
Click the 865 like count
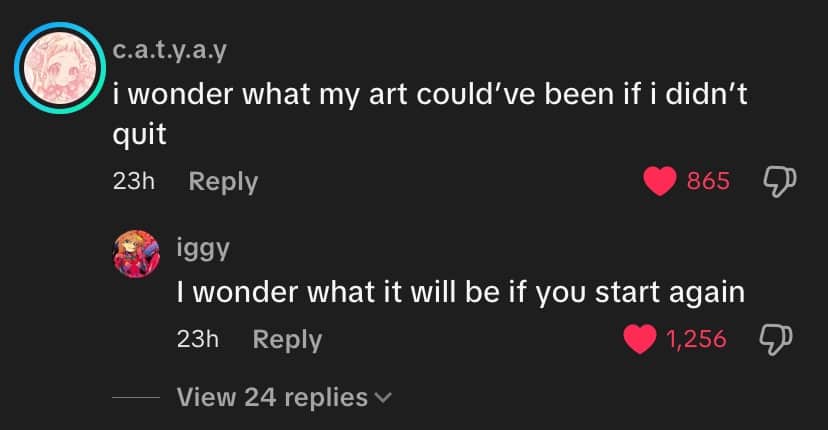point(708,181)
